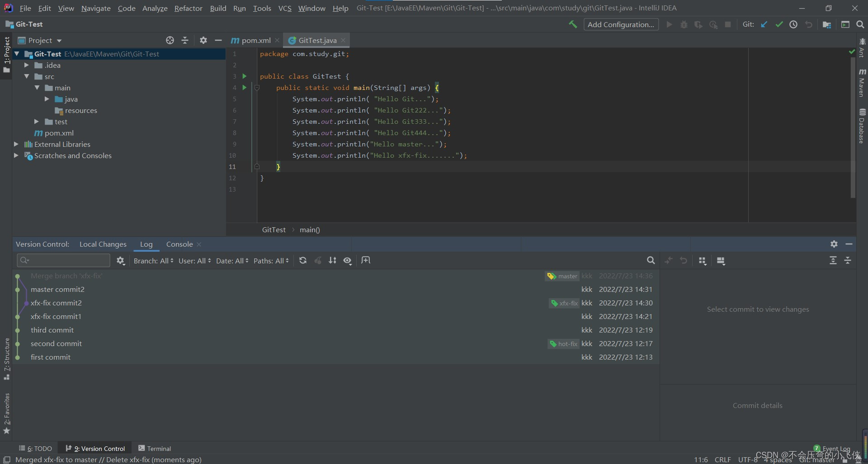Image resolution: width=868 pixels, height=464 pixels.
Task: Open the Database side tool window
Action: (862, 126)
